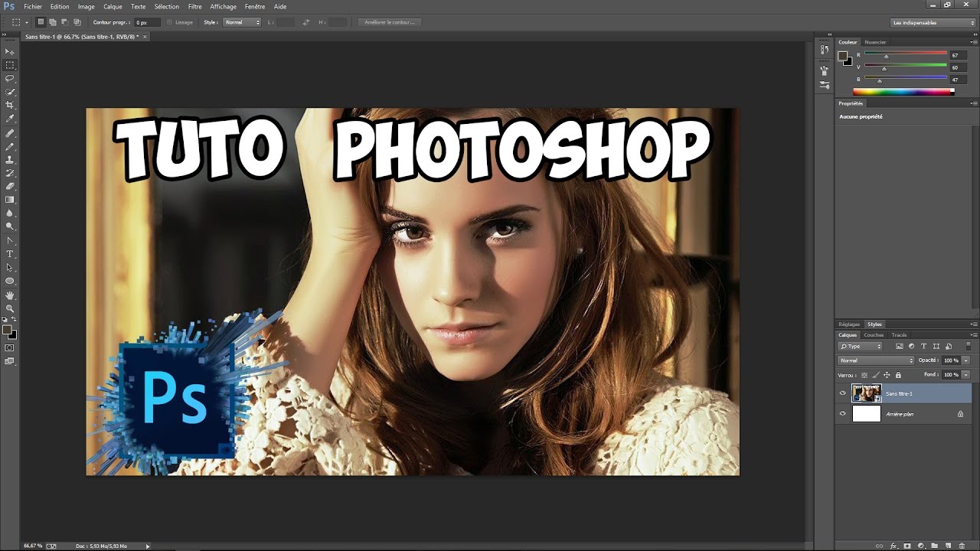
Task: Toggle lock image pixels
Action: pos(875,375)
